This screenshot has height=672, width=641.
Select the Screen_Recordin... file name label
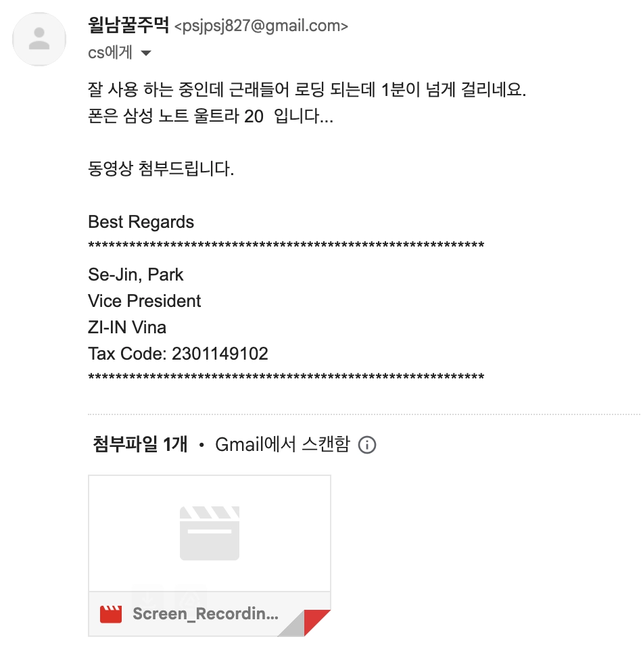tap(206, 614)
